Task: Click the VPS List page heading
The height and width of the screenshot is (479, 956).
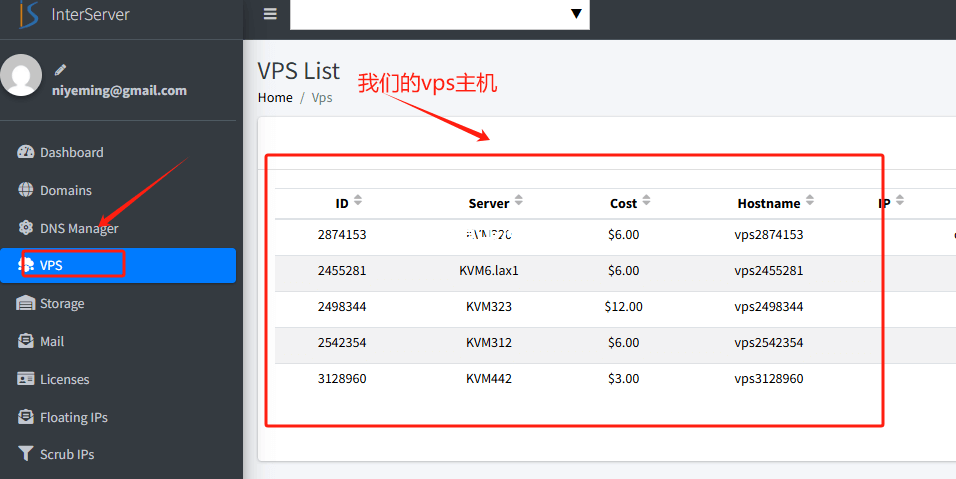Action: [299, 71]
